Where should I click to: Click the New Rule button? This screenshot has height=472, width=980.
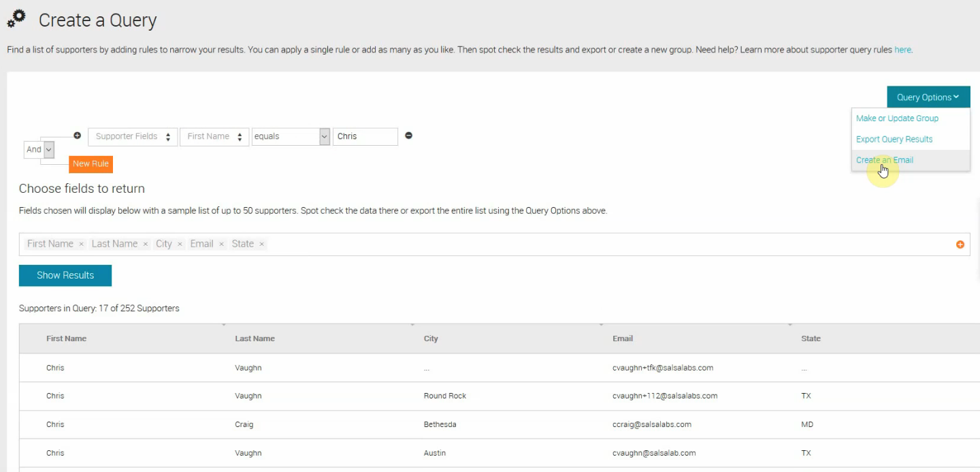point(91,164)
